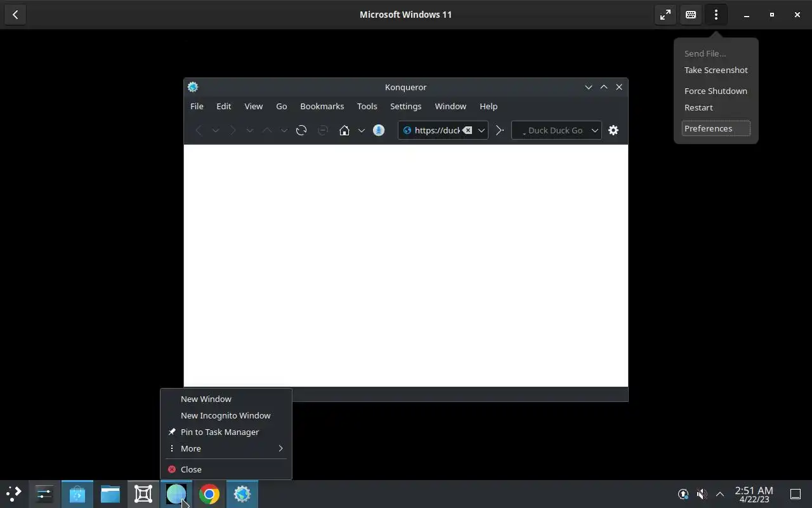
Task: Expand the back history dropdown arrow
Action: click(216, 130)
